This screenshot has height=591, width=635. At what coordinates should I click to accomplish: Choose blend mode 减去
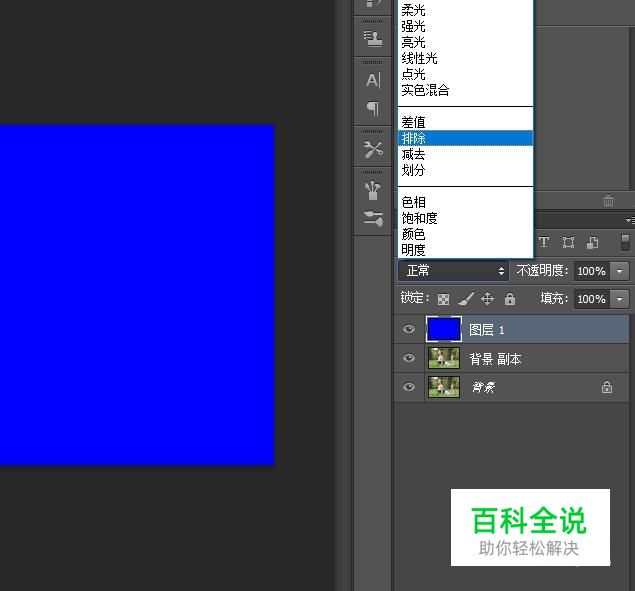tap(465, 154)
